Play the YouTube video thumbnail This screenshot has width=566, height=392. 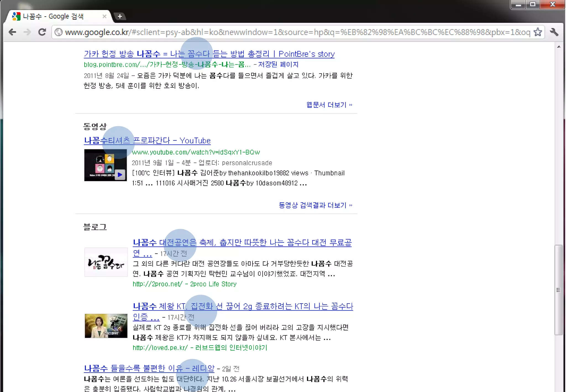pos(105,165)
